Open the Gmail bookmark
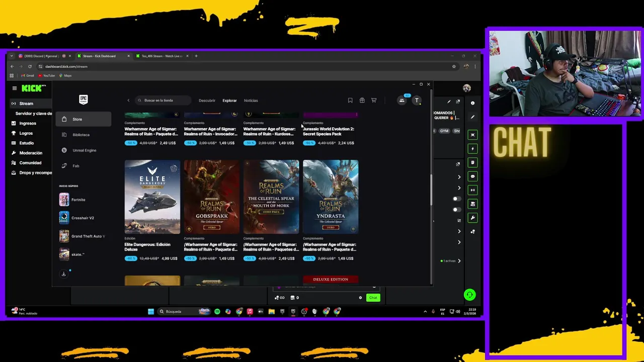The width and height of the screenshot is (644, 362). coord(28,75)
